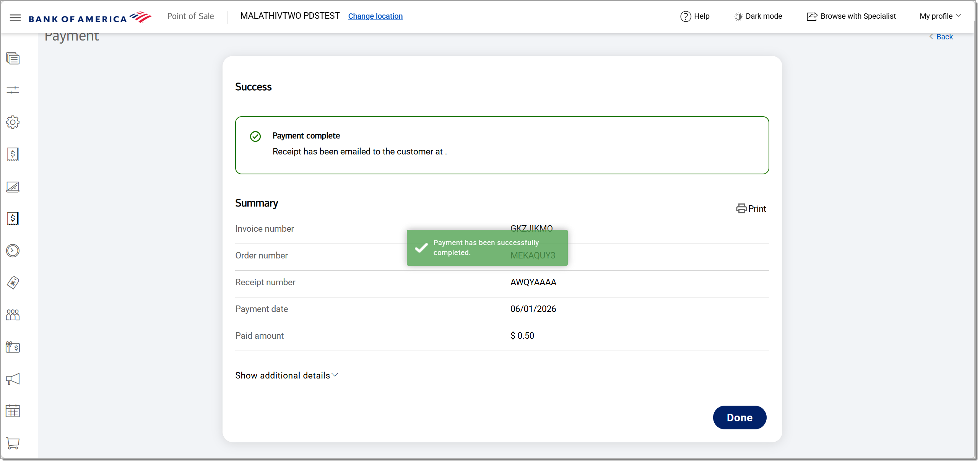This screenshot has height=463, width=980.
Task: Click the Done button
Action: [x=739, y=418]
